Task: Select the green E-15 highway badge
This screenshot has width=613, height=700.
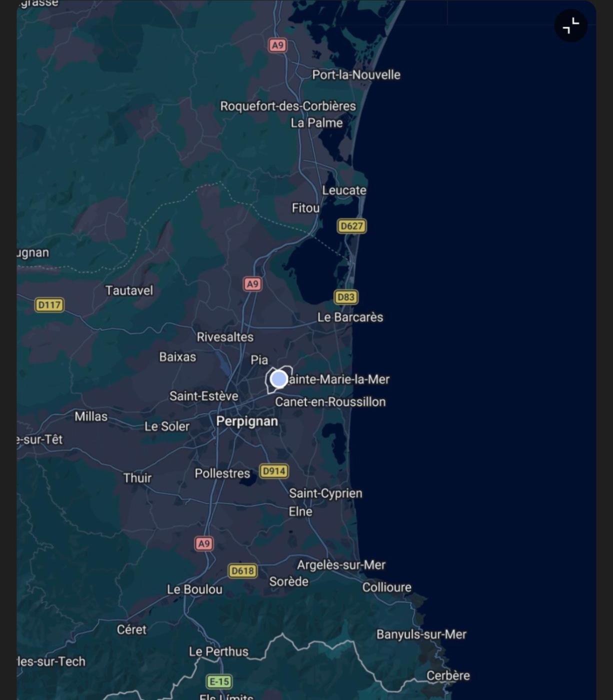Action: 219,681
